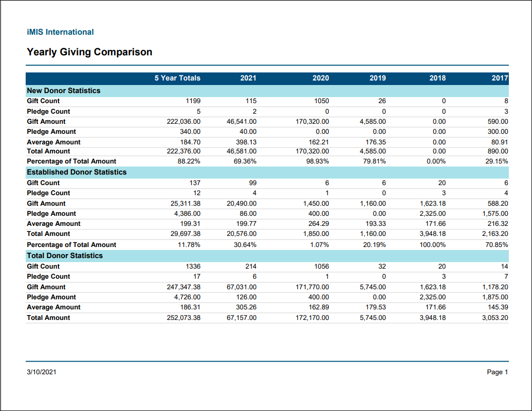Click the 11.78% percentage value

click(189, 244)
